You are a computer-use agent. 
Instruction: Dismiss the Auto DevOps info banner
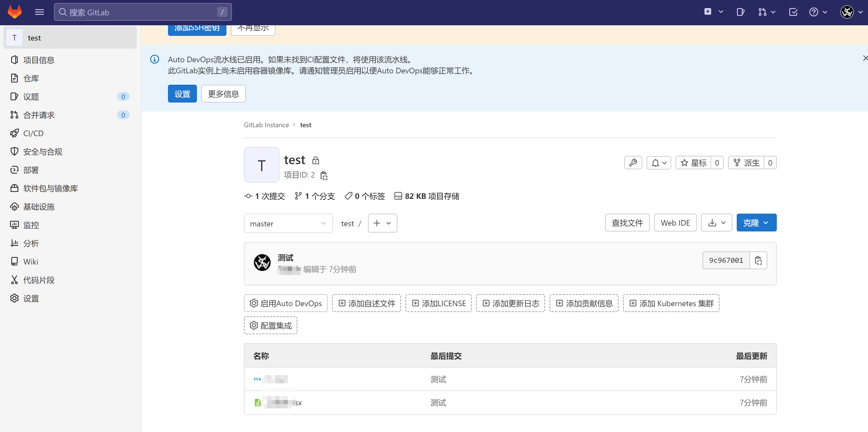pyautogui.click(x=865, y=58)
